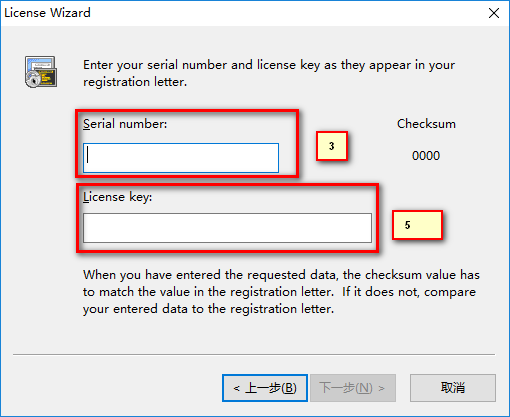
Task: Cancel the wizard with 取消 button
Action: point(453,388)
